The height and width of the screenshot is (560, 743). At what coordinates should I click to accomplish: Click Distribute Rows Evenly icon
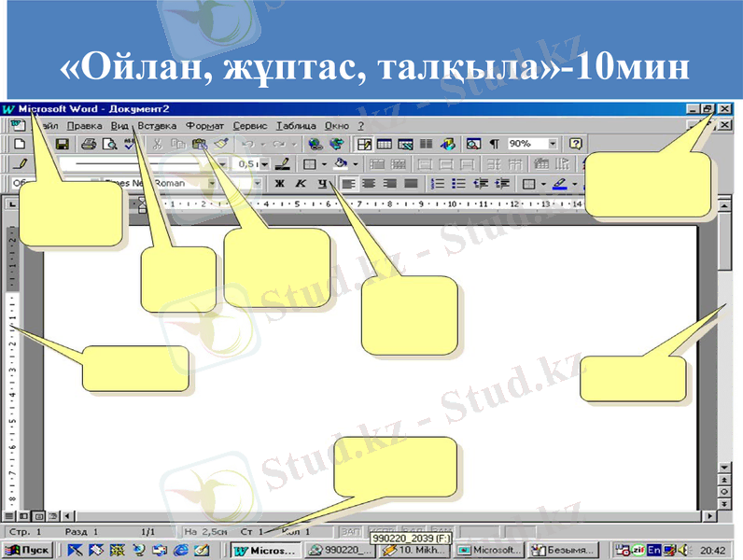(x=494, y=164)
